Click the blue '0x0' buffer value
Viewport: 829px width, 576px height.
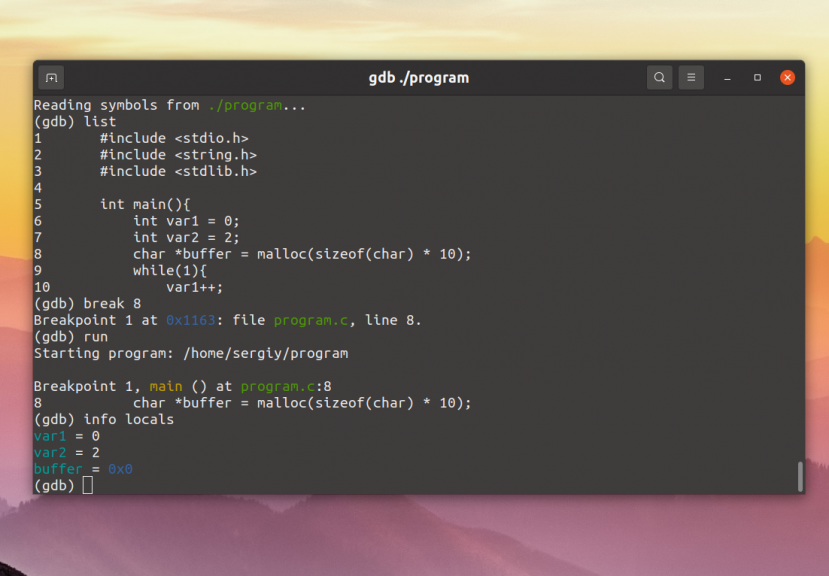click(x=121, y=469)
